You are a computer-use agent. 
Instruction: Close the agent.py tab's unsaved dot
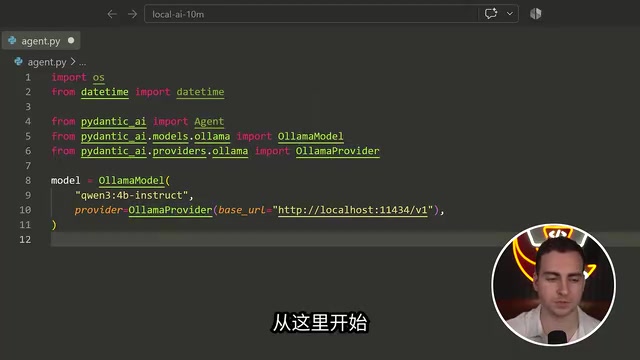pos(71,40)
